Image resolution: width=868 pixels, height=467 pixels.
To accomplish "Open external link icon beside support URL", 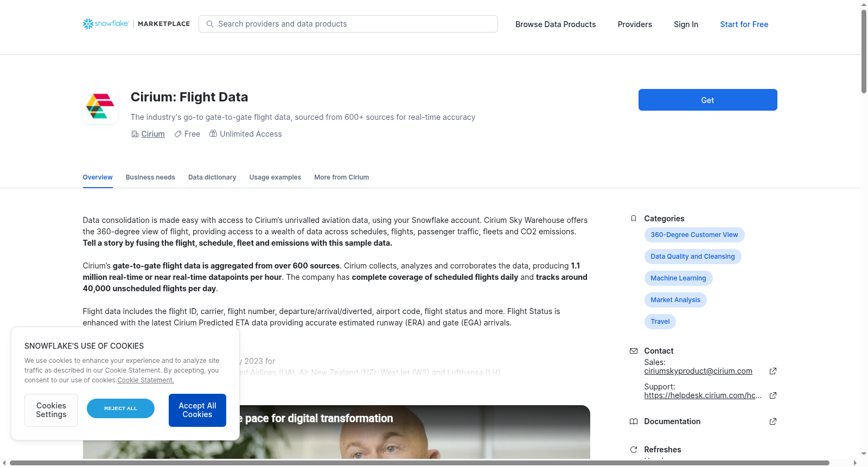I will tap(773, 395).
